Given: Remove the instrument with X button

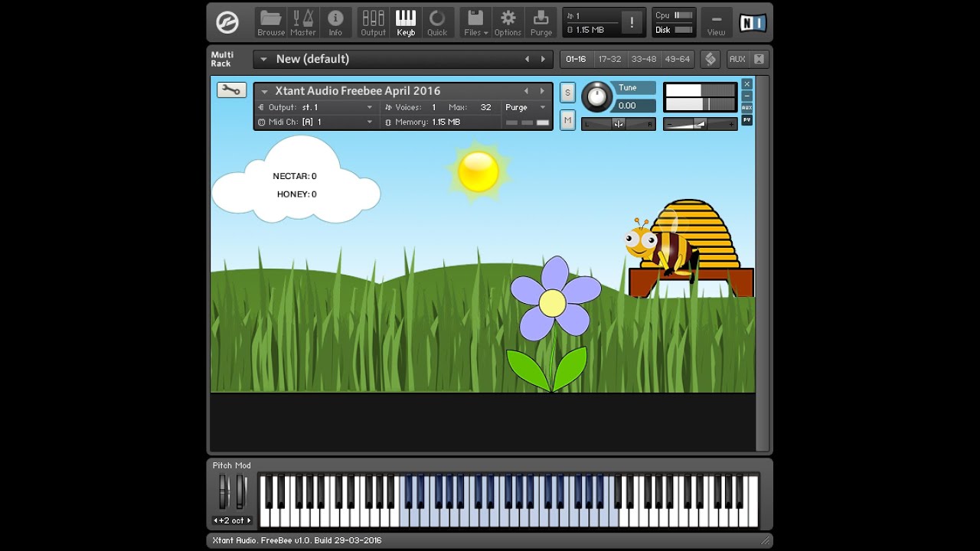Looking at the screenshot, I should [746, 84].
